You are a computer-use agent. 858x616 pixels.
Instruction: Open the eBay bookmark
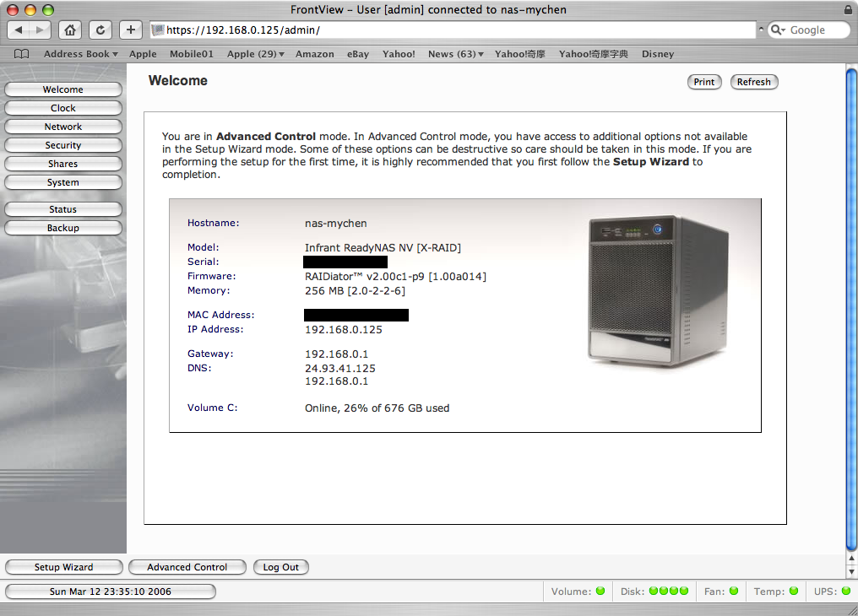point(358,54)
